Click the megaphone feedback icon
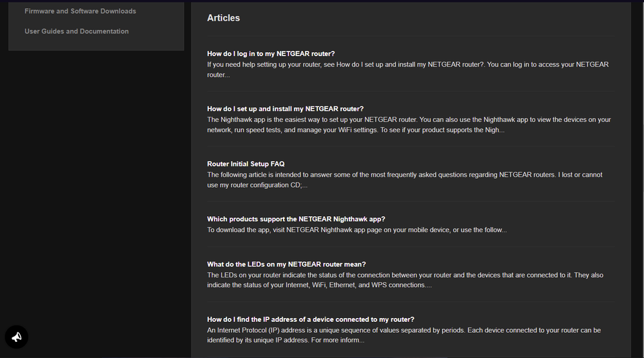This screenshot has height=358, width=644. pos(17,337)
